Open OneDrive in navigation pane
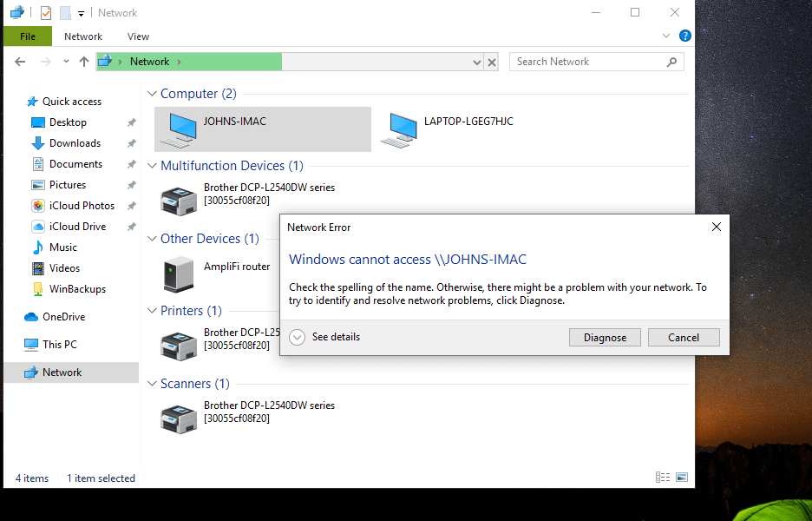 coord(63,317)
